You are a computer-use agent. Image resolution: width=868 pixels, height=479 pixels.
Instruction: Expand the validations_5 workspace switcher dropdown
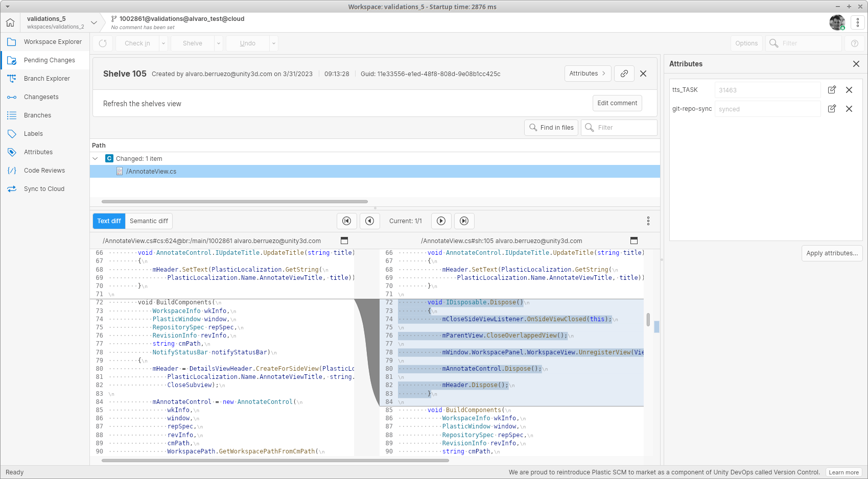pos(94,22)
